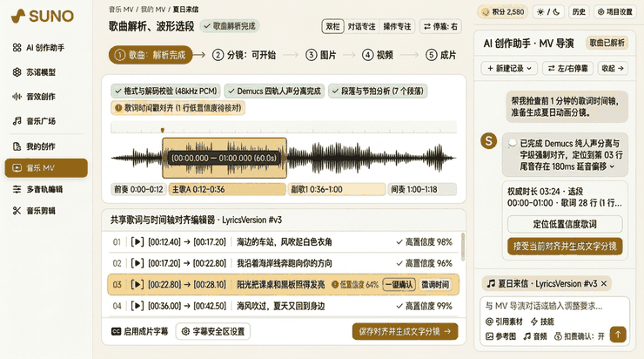This screenshot has width=644, height=359.
Task: Click the SUNO logo
Action: pos(43,16)
